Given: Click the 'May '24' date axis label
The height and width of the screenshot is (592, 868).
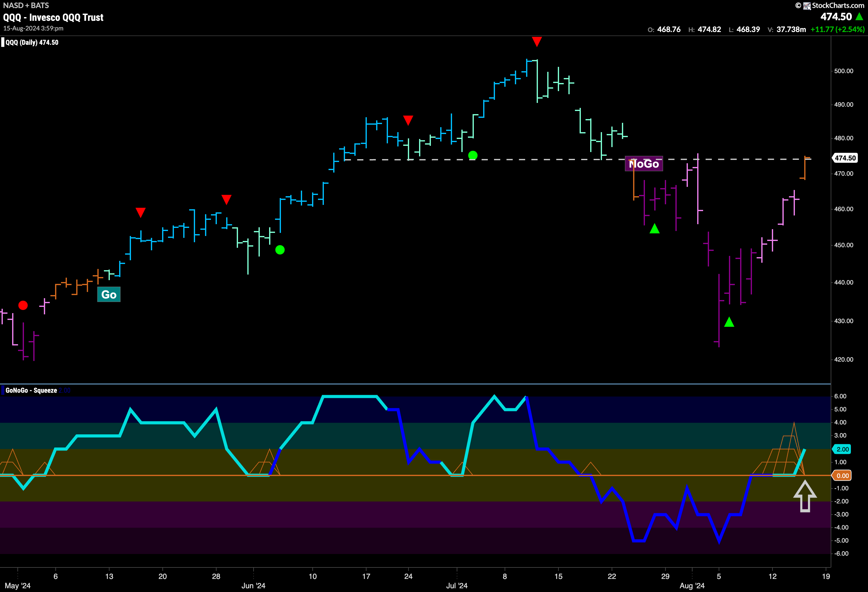Looking at the screenshot, I should point(17,586).
